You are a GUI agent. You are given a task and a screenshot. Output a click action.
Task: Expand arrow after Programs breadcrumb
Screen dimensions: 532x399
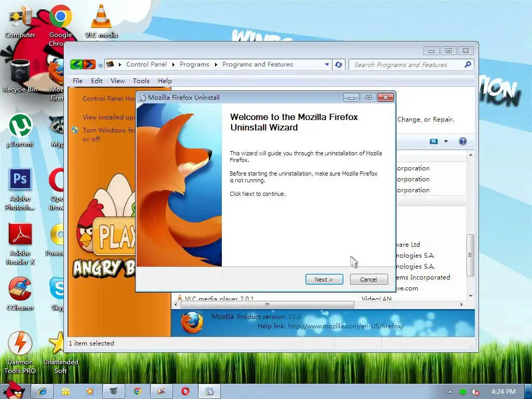(216, 64)
